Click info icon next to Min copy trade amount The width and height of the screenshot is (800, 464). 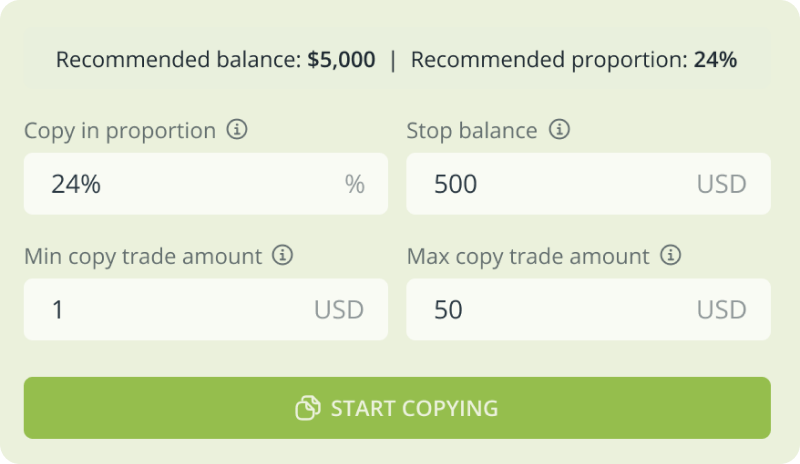pyautogui.click(x=283, y=255)
